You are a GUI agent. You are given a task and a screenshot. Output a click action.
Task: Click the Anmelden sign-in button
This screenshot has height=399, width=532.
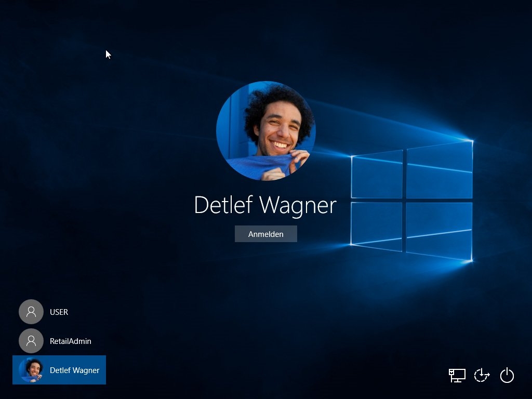[265, 234]
